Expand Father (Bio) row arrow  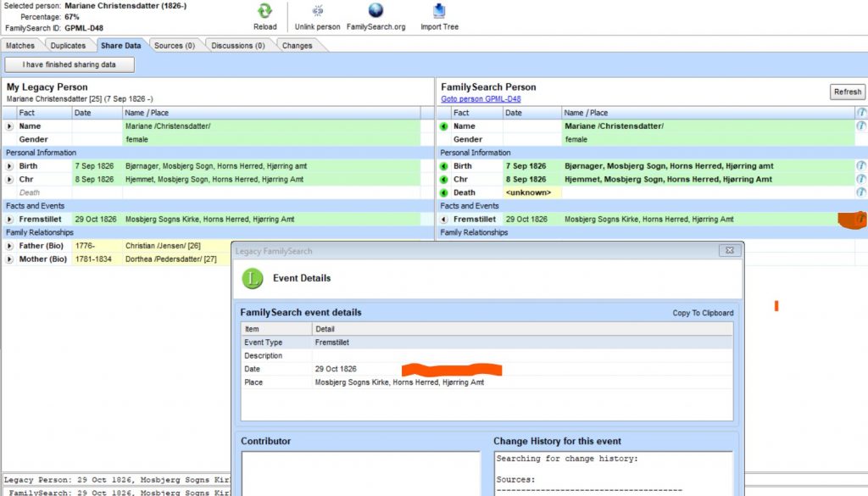pos(9,246)
